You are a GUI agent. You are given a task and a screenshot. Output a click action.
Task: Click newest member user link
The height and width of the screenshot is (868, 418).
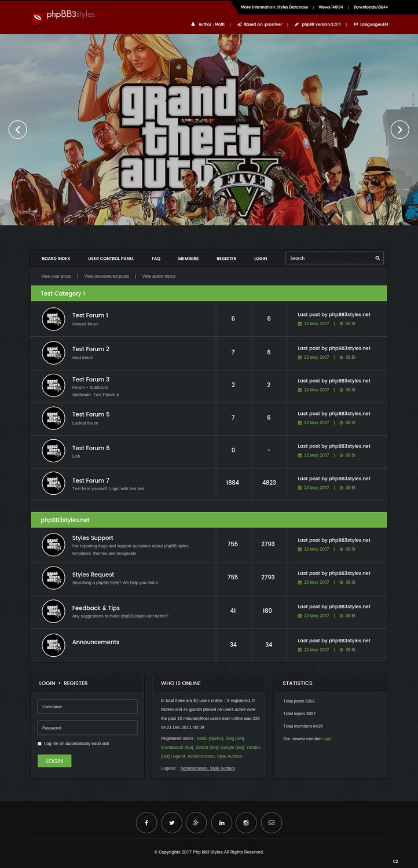327,739
